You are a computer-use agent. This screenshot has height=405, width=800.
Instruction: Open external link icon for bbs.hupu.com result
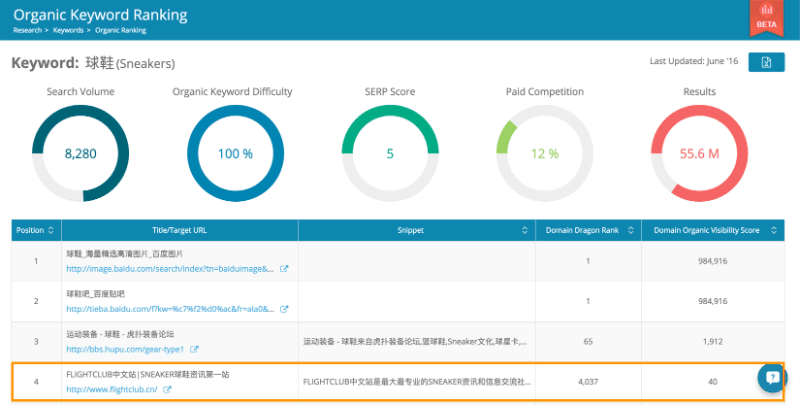(194, 349)
